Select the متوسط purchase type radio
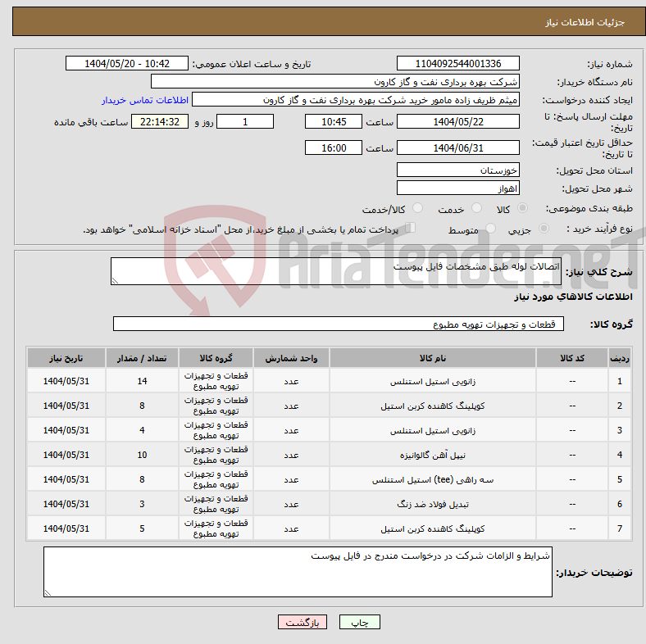Screen dimensions: 646x644 (x=490, y=228)
